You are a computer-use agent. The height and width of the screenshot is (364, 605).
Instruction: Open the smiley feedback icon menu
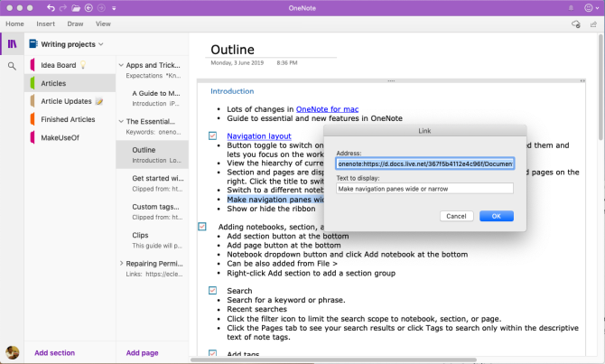click(x=591, y=8)
